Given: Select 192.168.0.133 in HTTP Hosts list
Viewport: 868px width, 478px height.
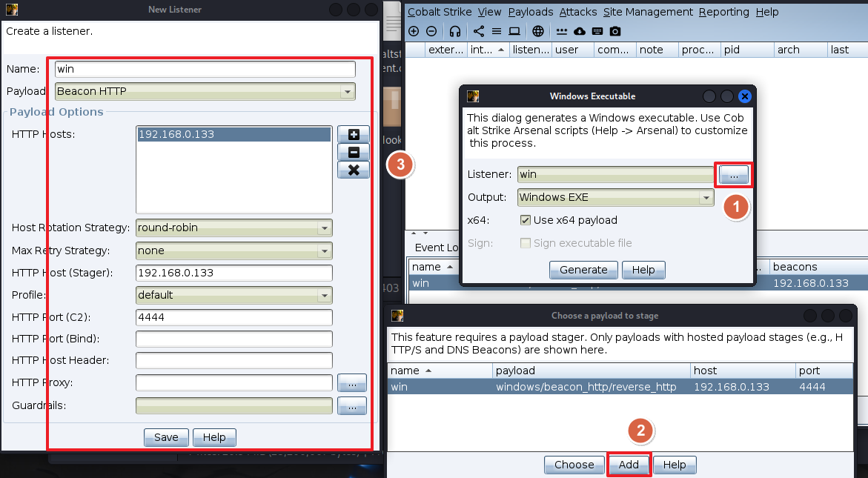Looking at the screenshot, I should point(234,134).
